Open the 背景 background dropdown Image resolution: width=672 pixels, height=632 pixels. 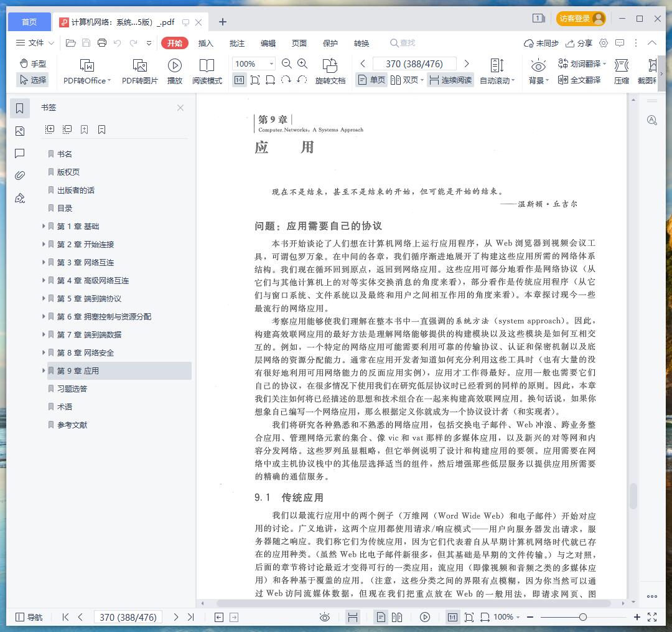pyautogui.click(x=538, y=71)
